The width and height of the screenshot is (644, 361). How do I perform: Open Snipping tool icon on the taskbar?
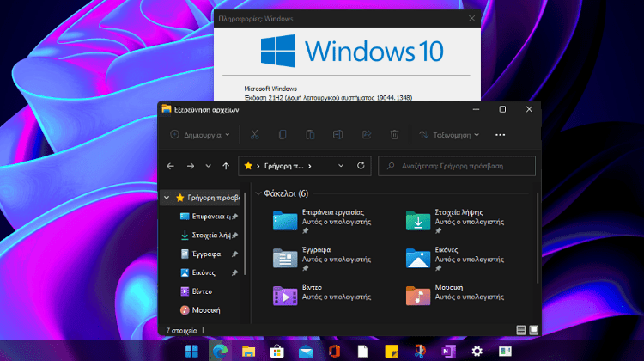point(420,352)
